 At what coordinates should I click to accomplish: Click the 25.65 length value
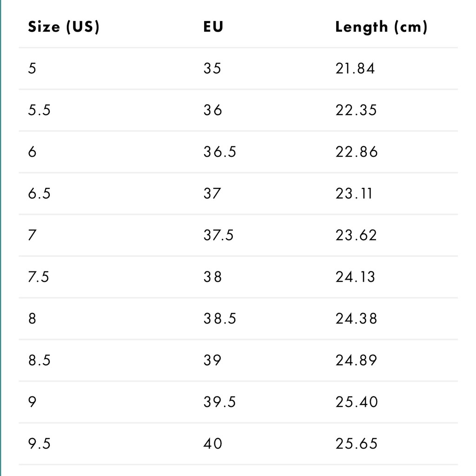pos(356,443)
